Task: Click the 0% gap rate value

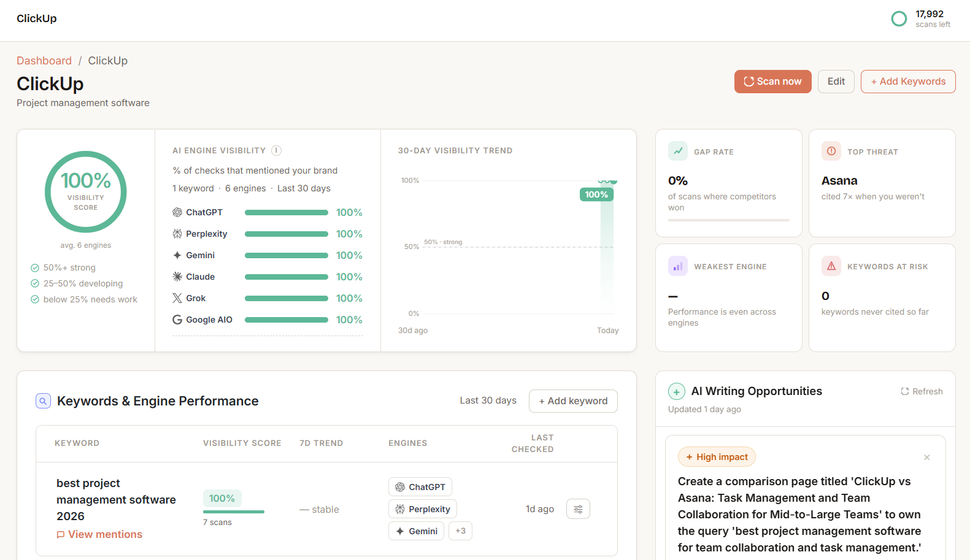Action: 678,181
